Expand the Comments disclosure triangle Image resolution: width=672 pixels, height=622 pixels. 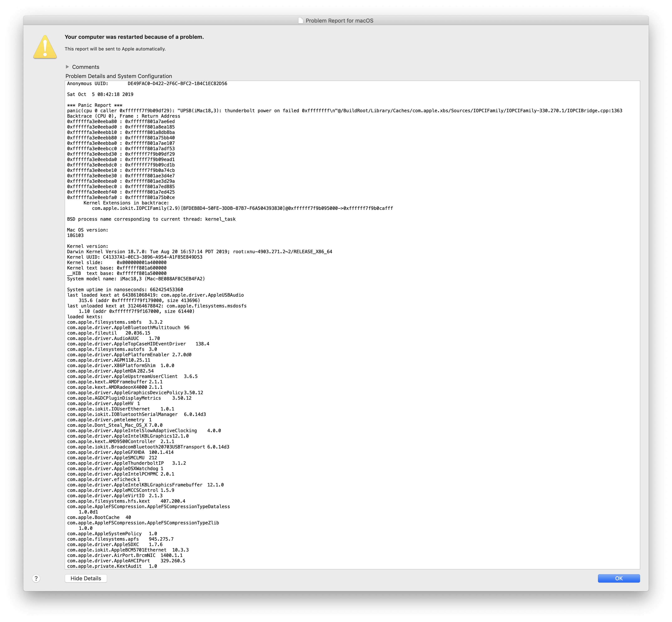point(67,67)
